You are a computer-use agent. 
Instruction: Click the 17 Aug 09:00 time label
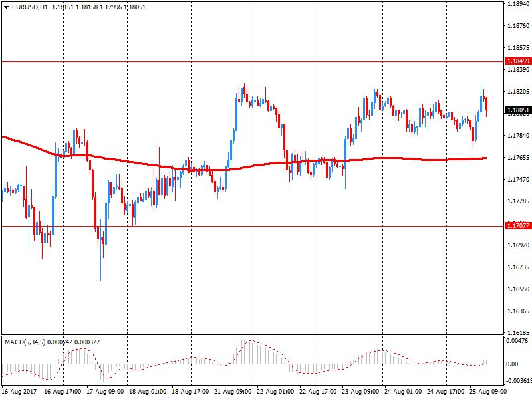pyautogui.click(x=105, y=392)
